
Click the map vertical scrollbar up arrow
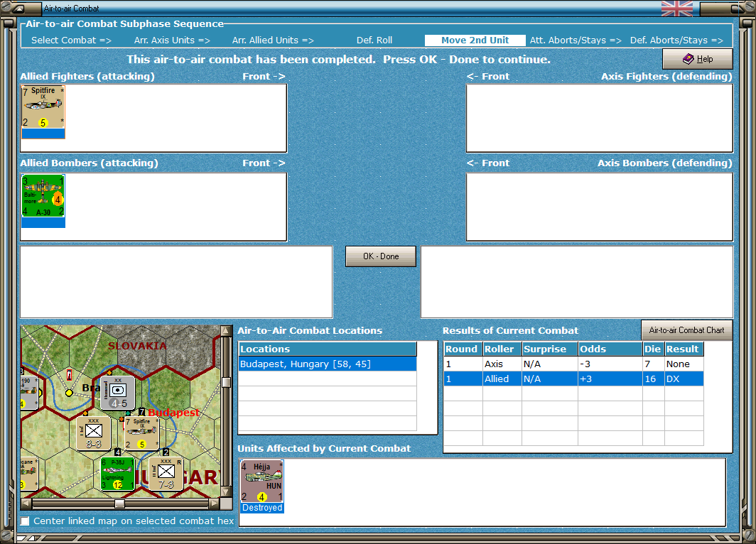(x=226, y=330)
